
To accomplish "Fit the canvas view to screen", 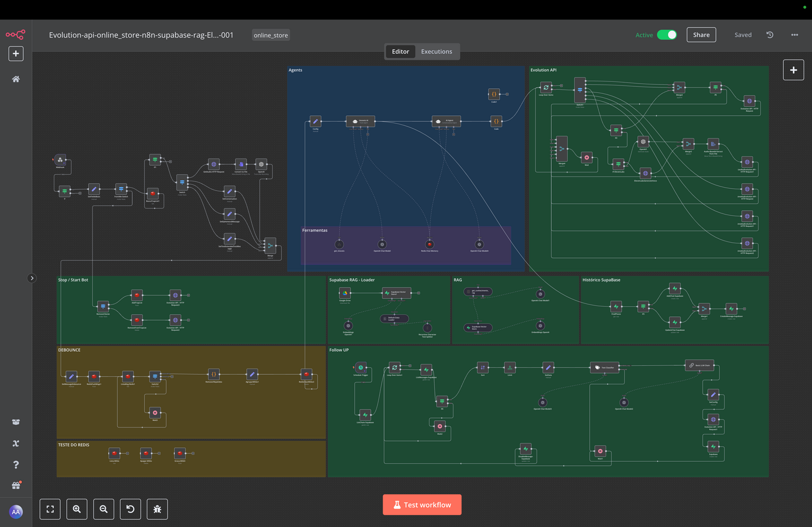I will 50,509.
